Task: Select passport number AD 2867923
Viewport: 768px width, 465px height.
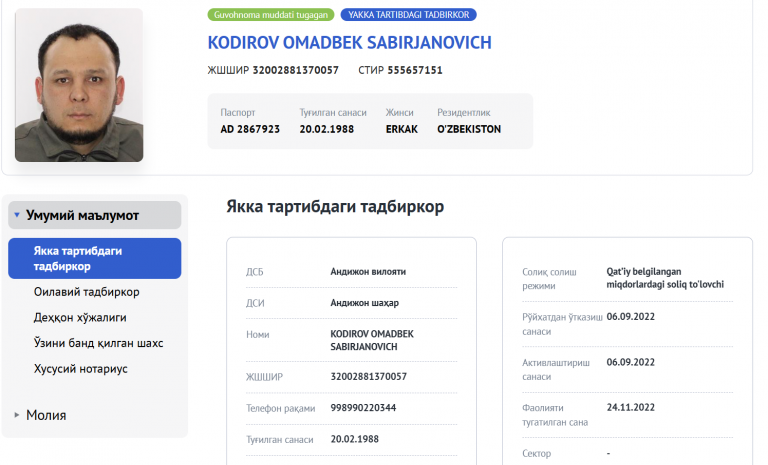Action: (250, 129)
